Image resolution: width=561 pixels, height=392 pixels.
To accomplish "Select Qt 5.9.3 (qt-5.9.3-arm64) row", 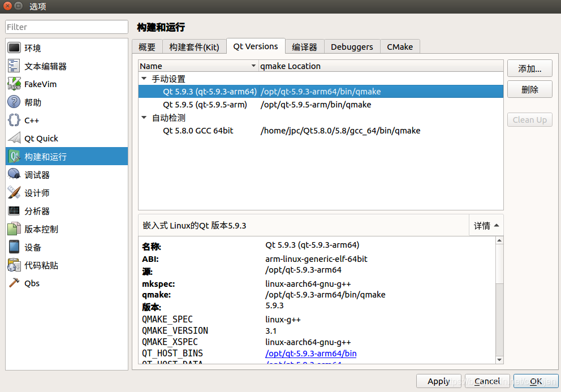I will [x=321, y=91].
